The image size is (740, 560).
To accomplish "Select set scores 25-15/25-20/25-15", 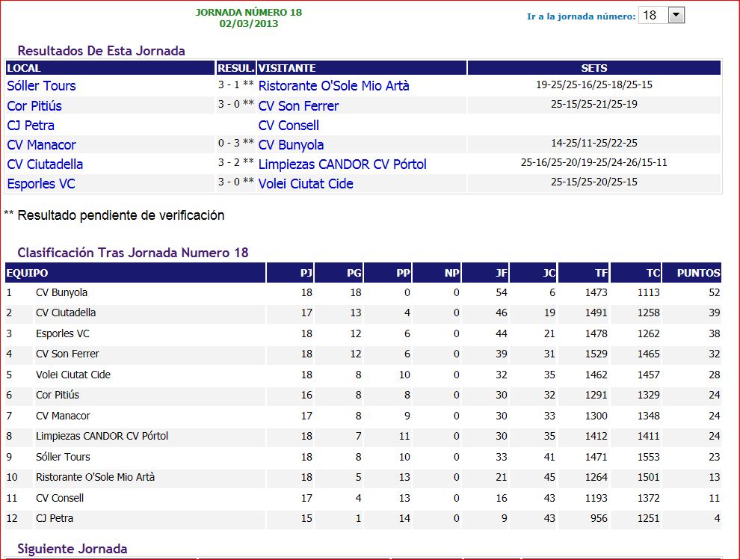I will [x=594, y=182].
